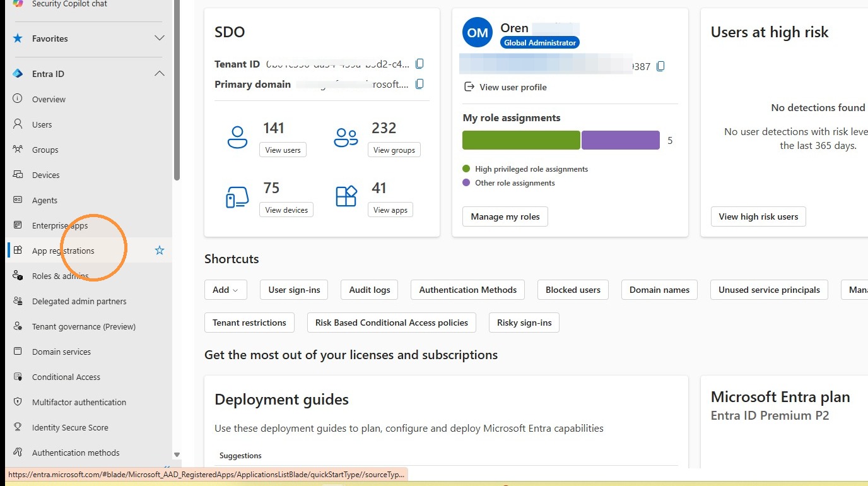Open the Tenant restrictions shortcut
Screen dimensions: 868x486
[x=249, y=323]
